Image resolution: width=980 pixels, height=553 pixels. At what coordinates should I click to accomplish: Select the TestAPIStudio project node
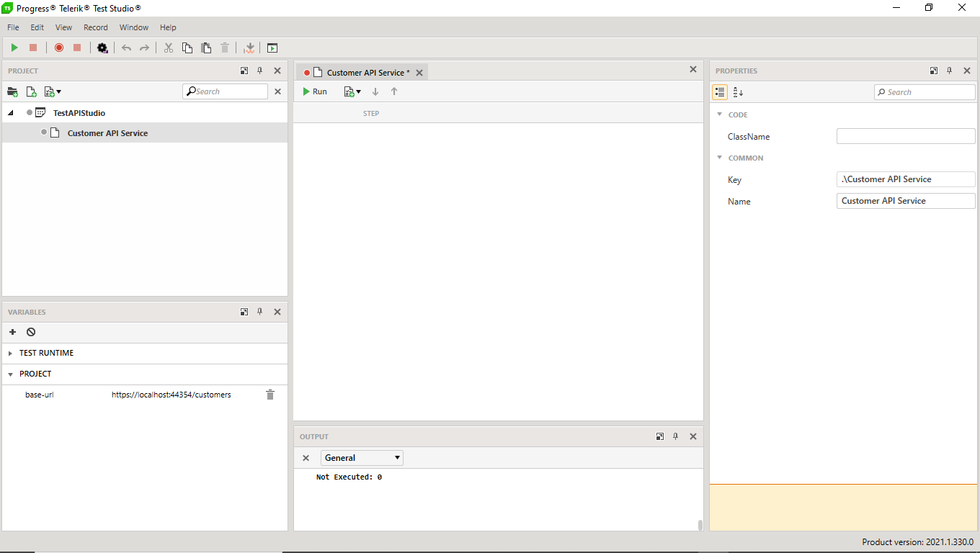coord(79,113)
